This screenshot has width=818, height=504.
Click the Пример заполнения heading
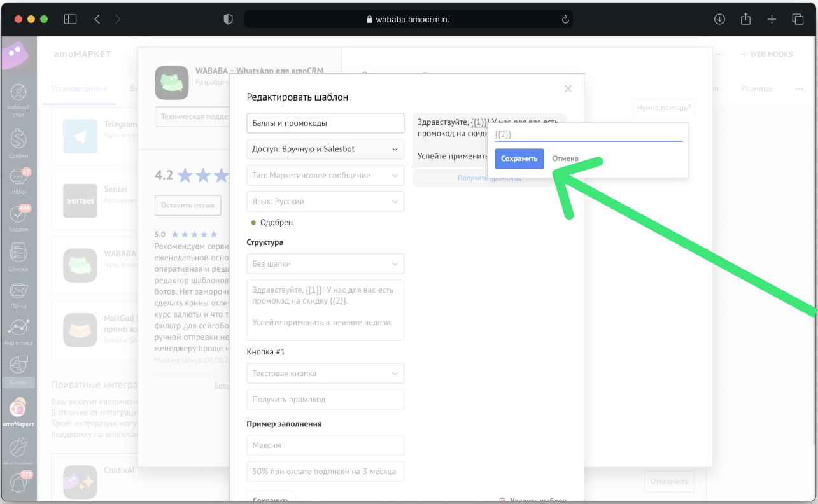(284, 424)
